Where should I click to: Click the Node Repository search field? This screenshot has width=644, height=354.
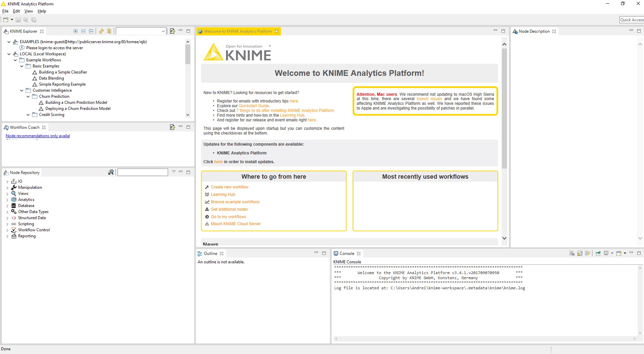pos(142,172)
